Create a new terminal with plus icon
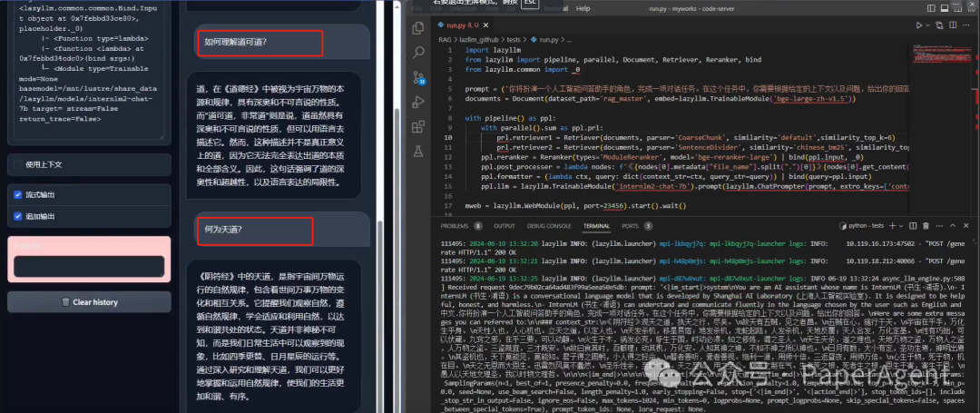The image size is (980, 413). click(x=893, y=225)
